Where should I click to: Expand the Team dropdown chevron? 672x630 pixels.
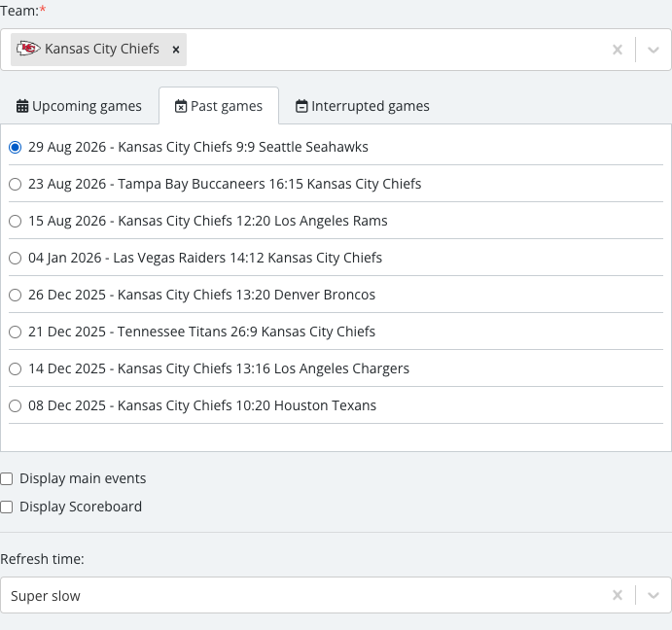654,50
